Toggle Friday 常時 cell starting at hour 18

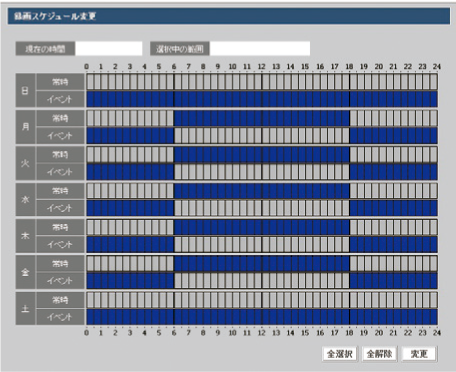[x=353, y=264]
